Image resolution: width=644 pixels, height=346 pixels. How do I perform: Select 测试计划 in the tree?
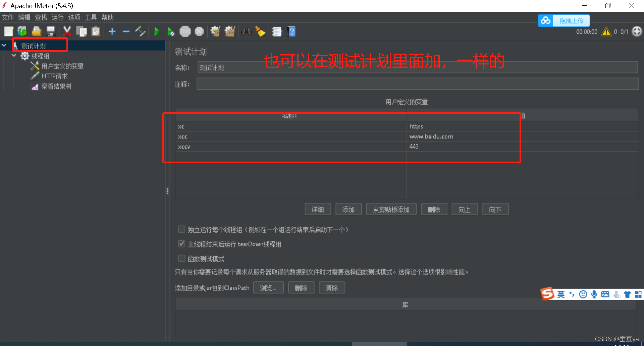click(x=34, y=46)
